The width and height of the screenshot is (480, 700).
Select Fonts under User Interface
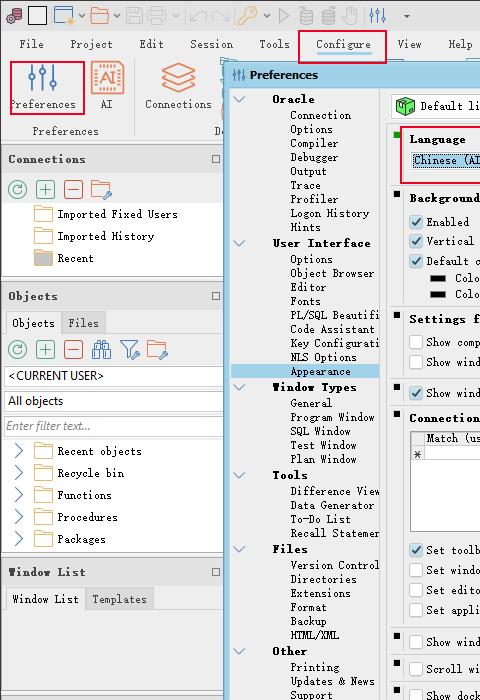305,301
